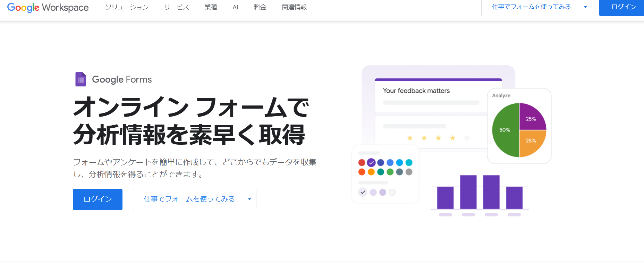
Task: Open the 関連情報 menu
Action: (294, 7)
